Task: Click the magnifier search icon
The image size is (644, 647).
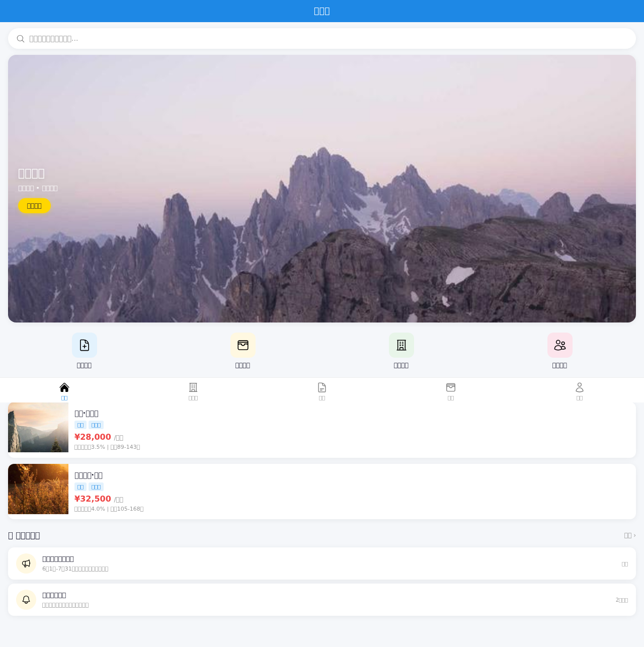Action: pyautogui.click(x=21, y=39)
